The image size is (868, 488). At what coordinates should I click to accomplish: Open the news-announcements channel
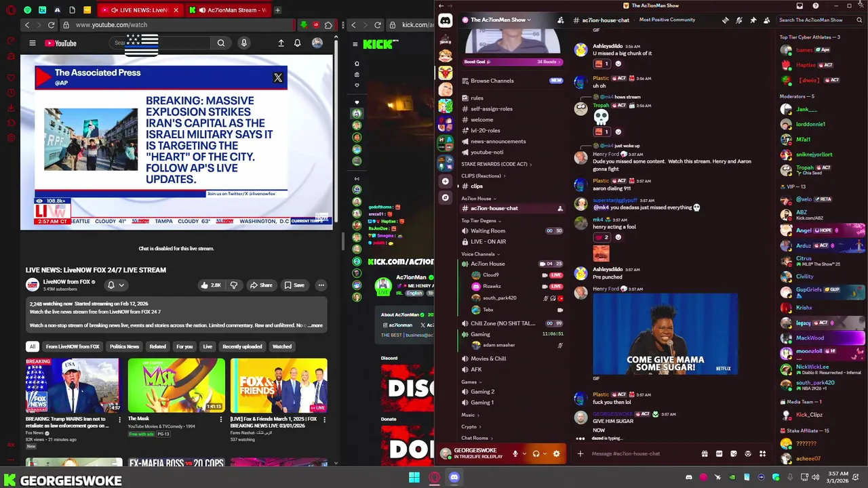[x=498, y=142]
